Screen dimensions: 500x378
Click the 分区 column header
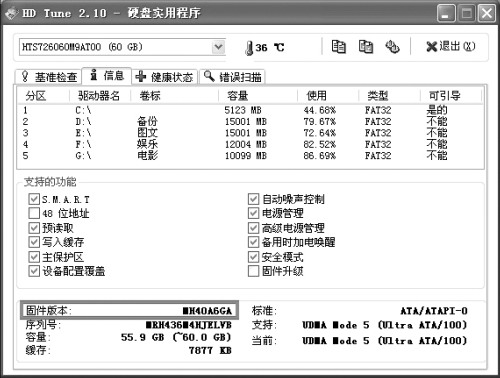click(43, 96)
